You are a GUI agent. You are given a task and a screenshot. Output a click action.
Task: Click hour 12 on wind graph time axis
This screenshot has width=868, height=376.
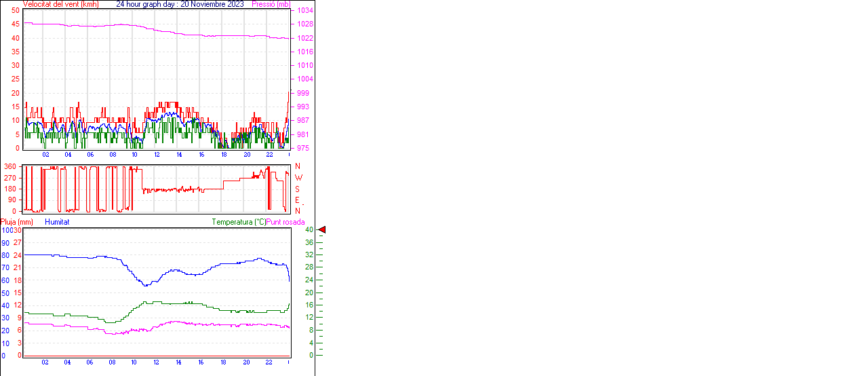pyautogui.click(x=157, y=155)
